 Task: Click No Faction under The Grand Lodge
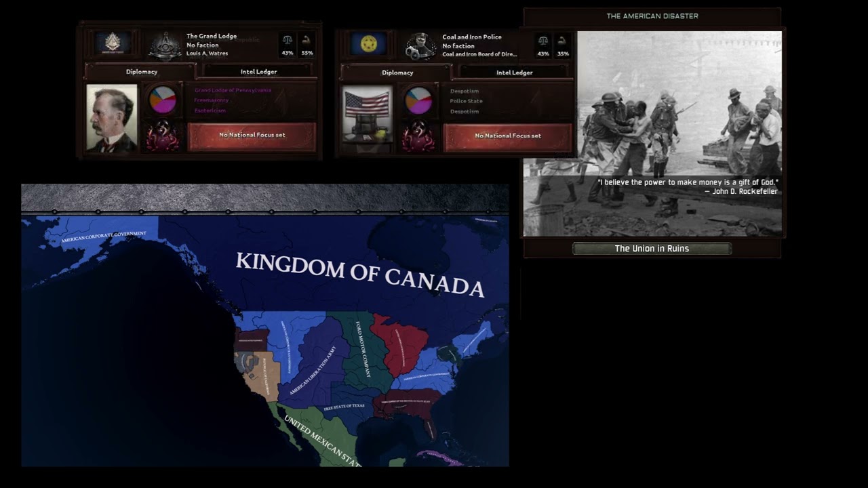(203, 45)
